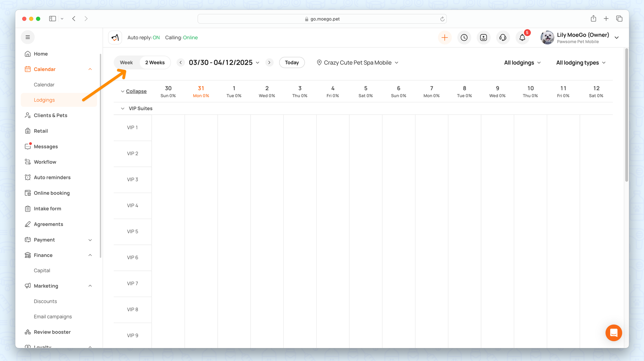Viewport: 644px width, 361px height.
Task: Go to Online booking in sidebar
Action: 52,193
